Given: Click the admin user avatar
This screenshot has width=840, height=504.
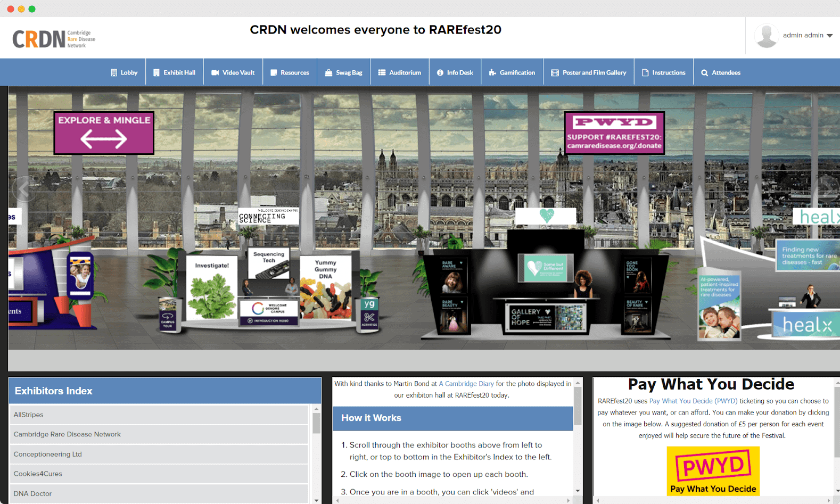Looking at the screenshot, I should coord(767,36).
